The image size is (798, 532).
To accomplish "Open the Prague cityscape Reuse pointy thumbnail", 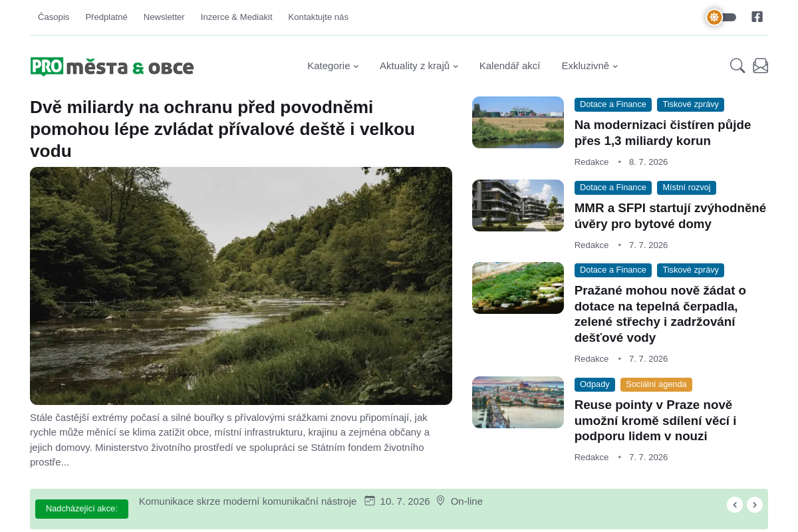I will [x=518, y=402].
